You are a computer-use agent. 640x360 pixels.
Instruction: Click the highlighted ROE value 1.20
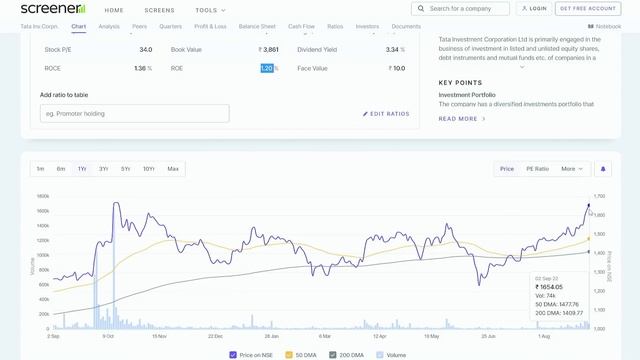coord(267,69)
